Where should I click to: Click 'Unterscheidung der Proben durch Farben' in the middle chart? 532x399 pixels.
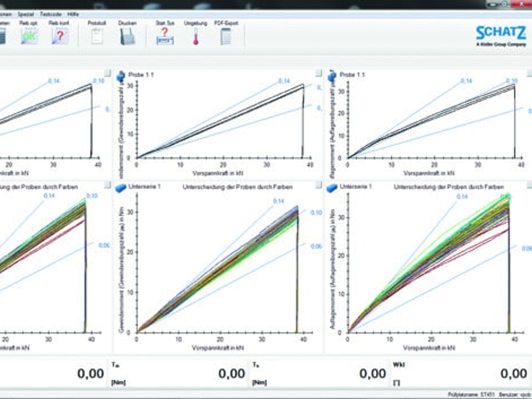(x=238, y=187)
